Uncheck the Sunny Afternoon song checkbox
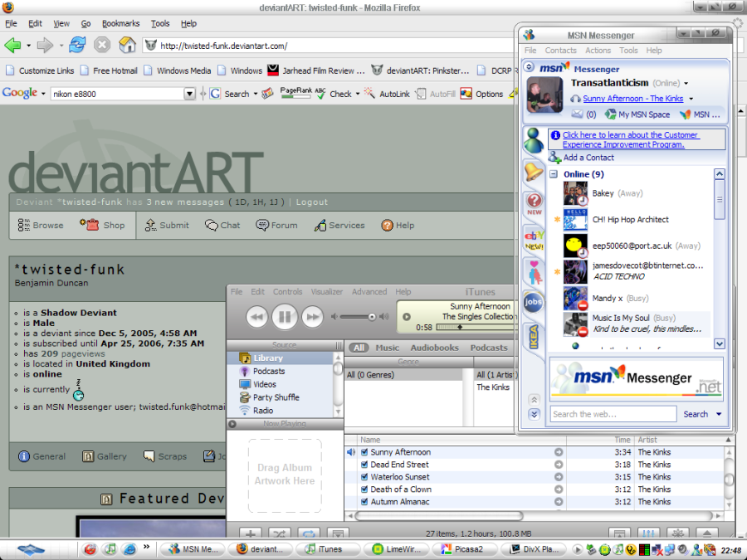The height and width of the screenshot is (560, 747). pyautogui.click(x=364, y=452)
